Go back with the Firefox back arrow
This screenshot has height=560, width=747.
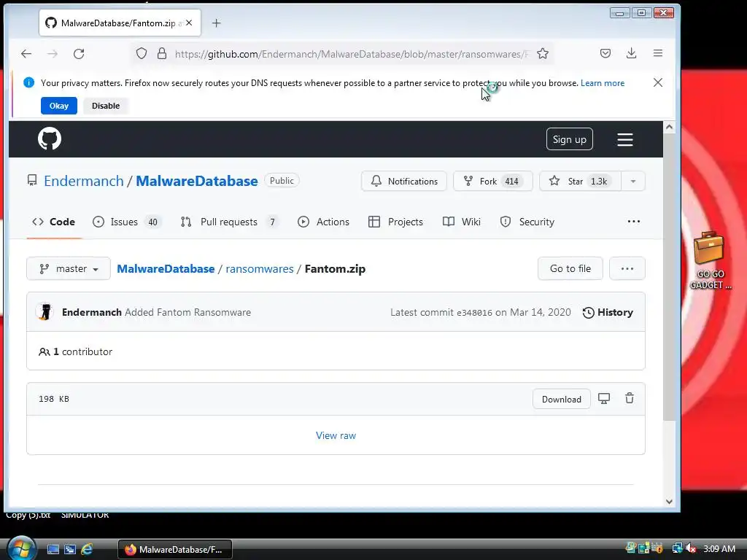click(x=26, y=54)
